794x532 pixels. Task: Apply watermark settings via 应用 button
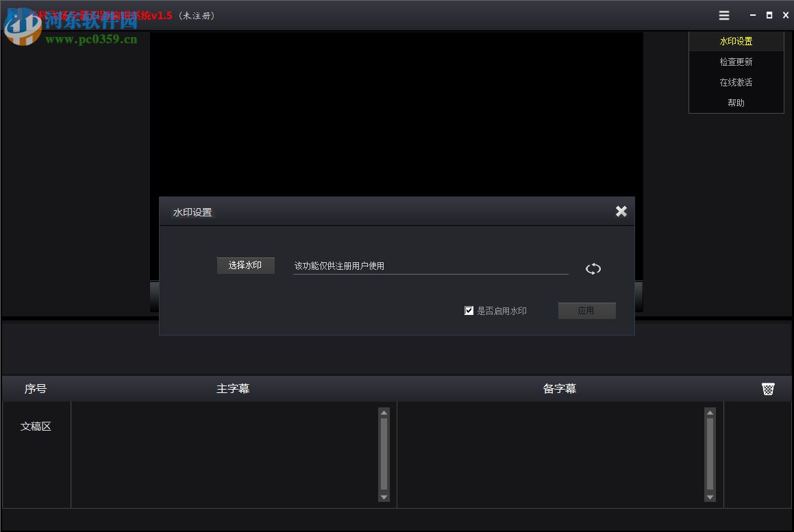point(586,310)
